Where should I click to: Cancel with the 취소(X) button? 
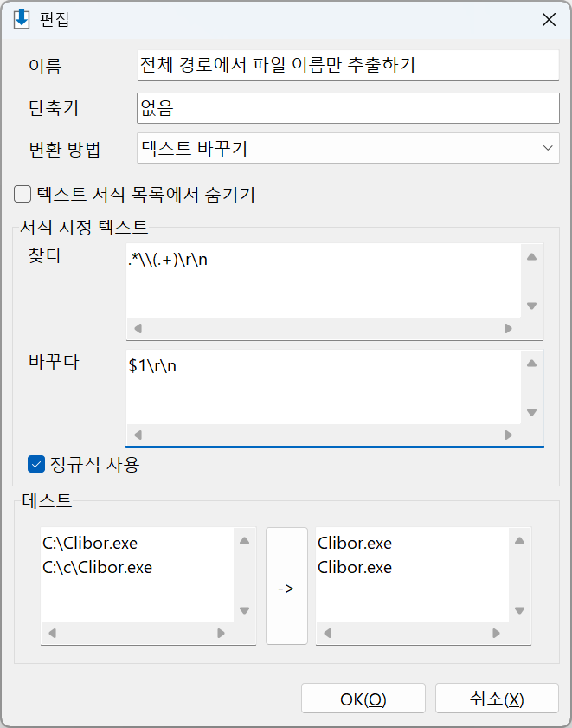[497, 699]
